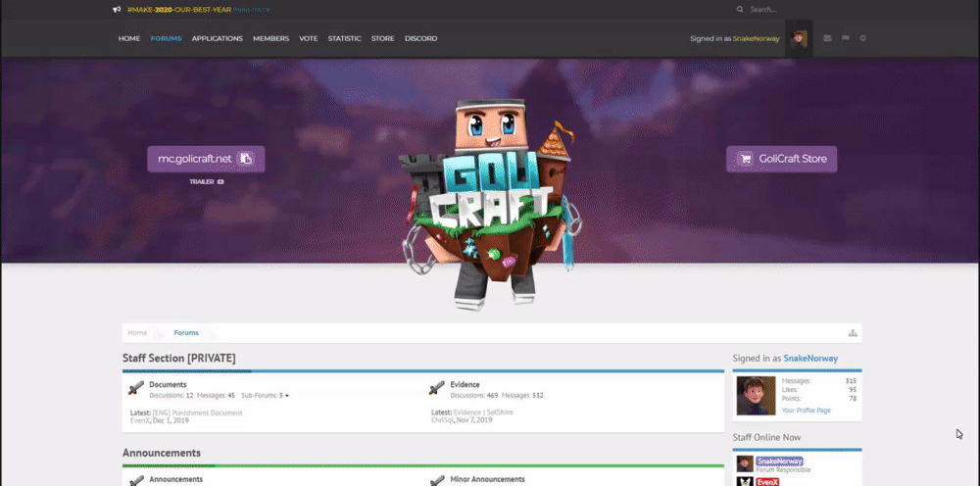The image size is (980, 486).
Task: Open the settings gear icon in navbar
Action: coord(863,38)
